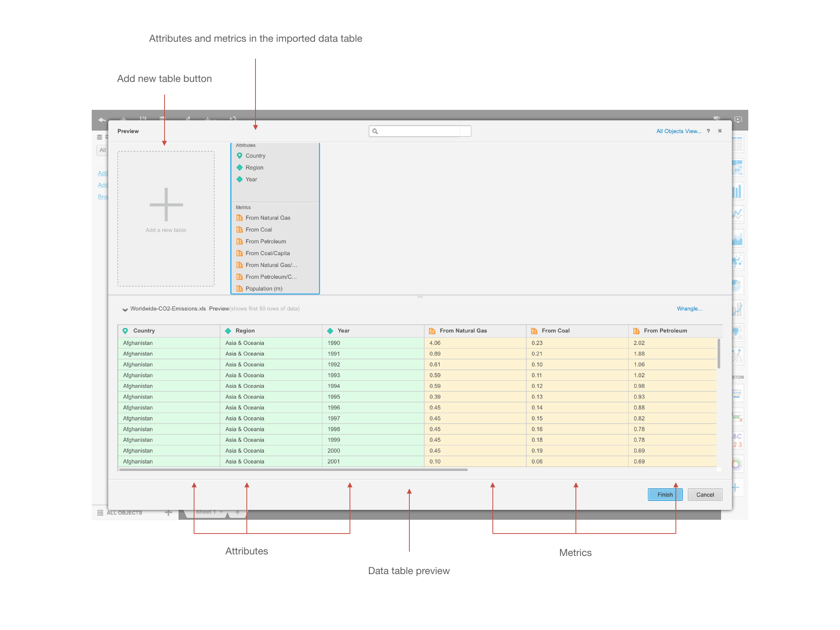The height and width of the screenshot is (630, 840).
Task: Select the Bubble Chart visualization icon
Action: click(738, 261)
